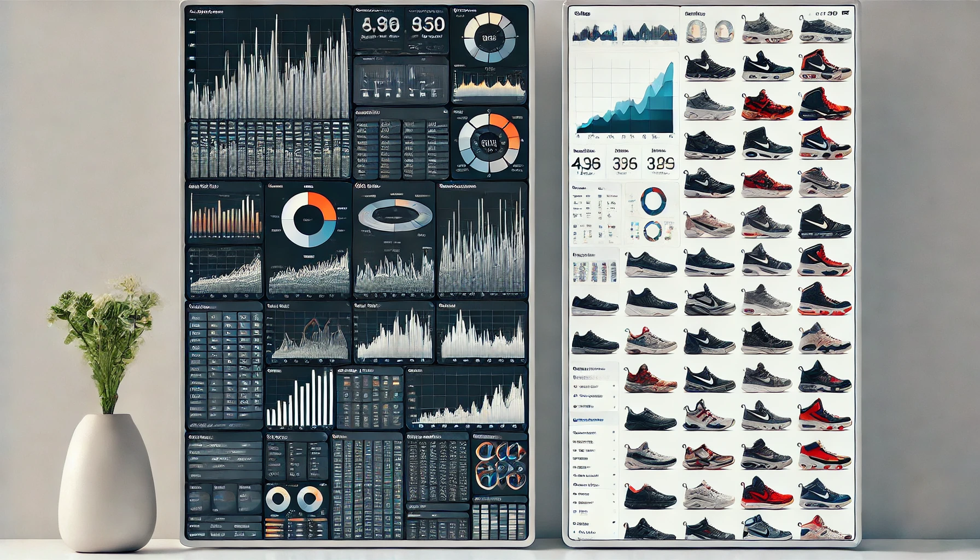
Task: Open the grey donut chart in dark dashboard's top corner
Action: pyautogui.click(x=489, y=38)
